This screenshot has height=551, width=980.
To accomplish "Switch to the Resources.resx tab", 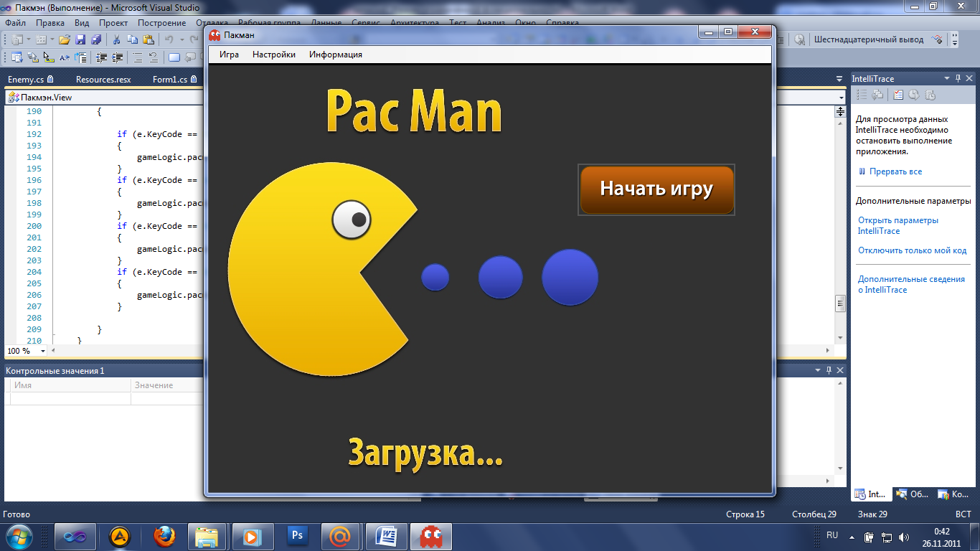I will tap(103, 79).
